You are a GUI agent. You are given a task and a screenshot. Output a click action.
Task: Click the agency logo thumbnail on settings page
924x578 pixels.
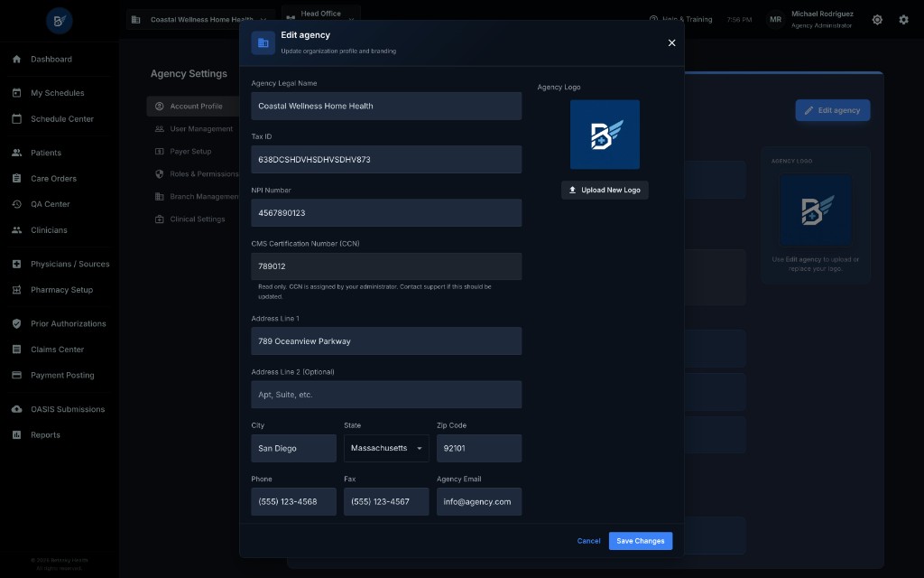816,210
